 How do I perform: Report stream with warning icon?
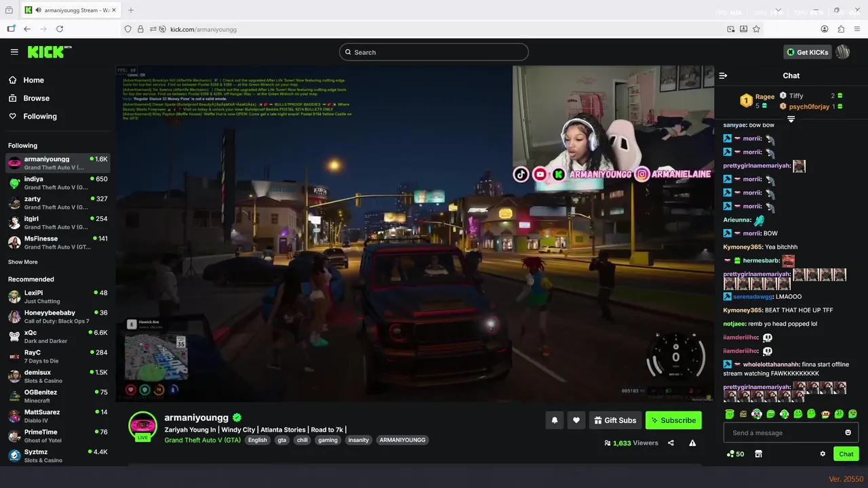692,443
